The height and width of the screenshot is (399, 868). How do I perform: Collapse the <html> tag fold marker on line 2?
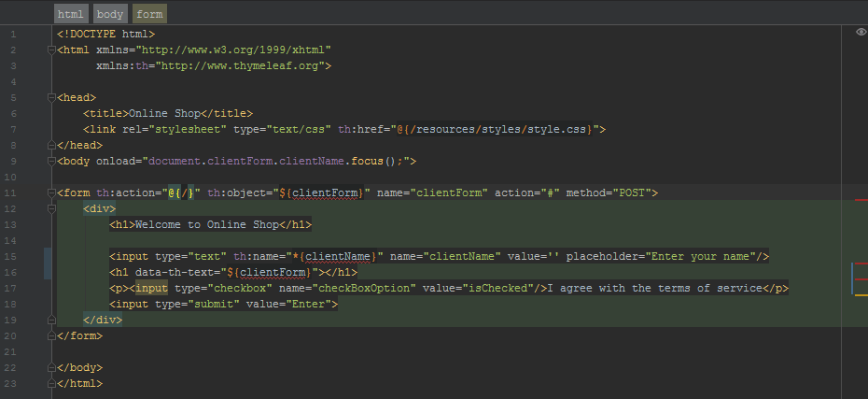tap(51, 50)
